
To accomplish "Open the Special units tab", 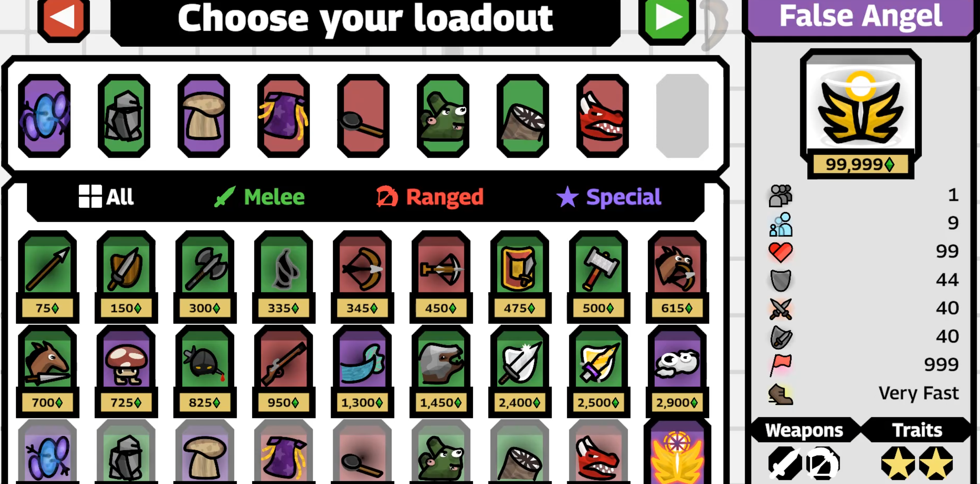I will (609, 197).
